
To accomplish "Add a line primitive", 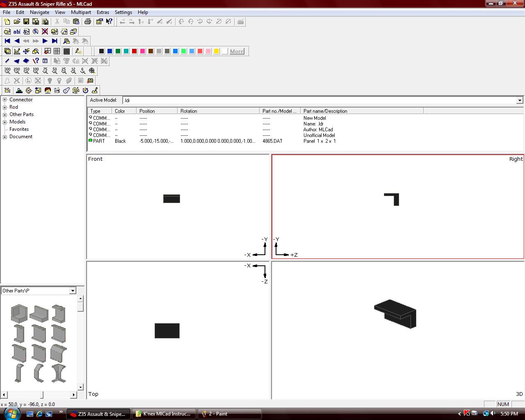I will click(7, 61).
